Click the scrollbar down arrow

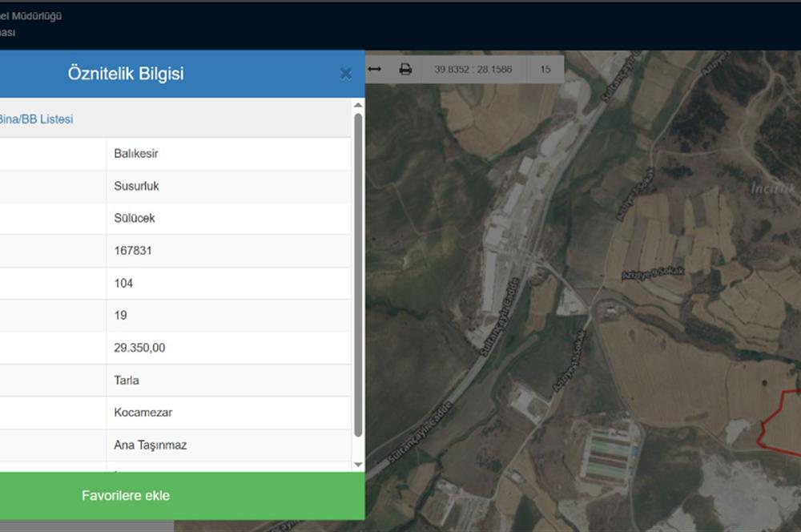pos(358,465)
